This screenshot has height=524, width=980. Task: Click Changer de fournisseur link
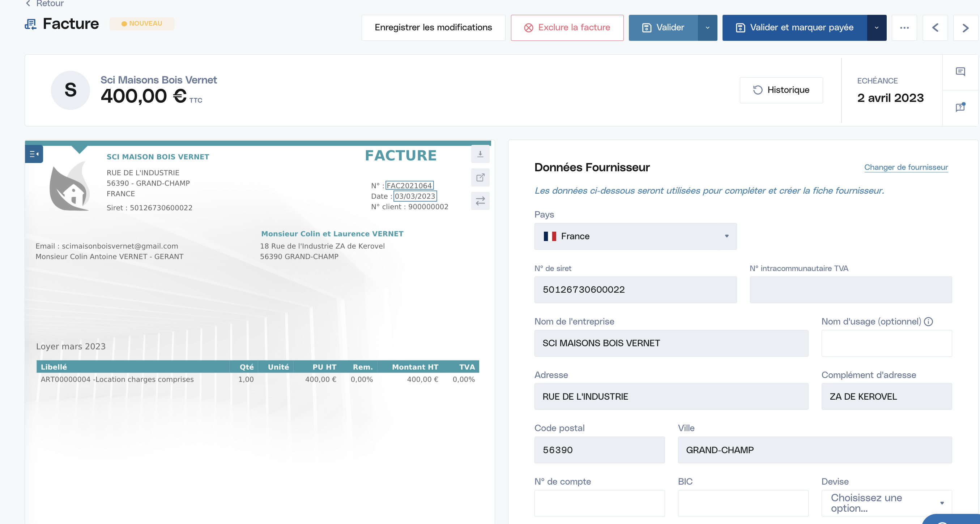pyautogui.click(x=906, y=167)
